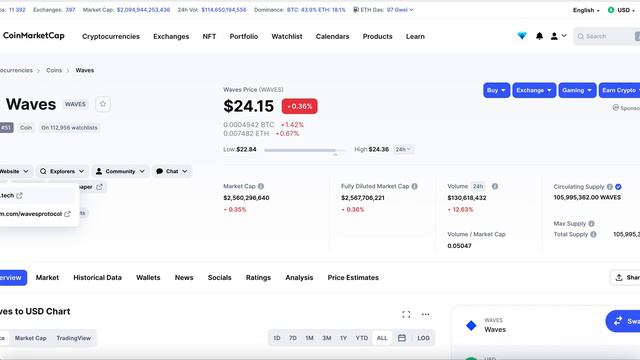This screenshot has width=640, height=360.
Task: Open the English language dropdown
Action: (x=586, y=10)
